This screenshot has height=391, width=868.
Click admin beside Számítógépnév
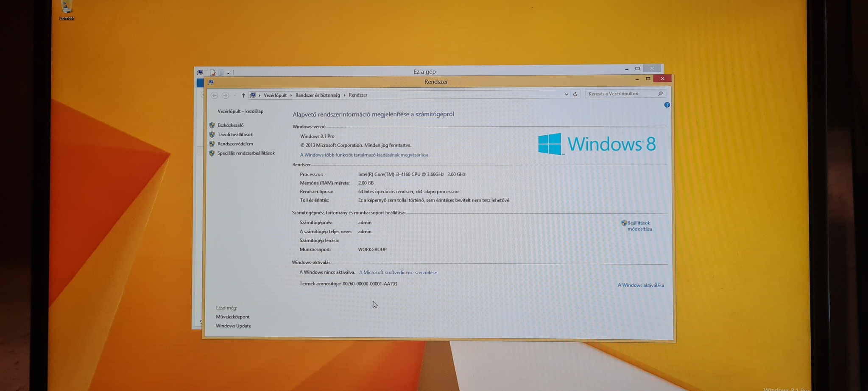(x=365, y=222)
